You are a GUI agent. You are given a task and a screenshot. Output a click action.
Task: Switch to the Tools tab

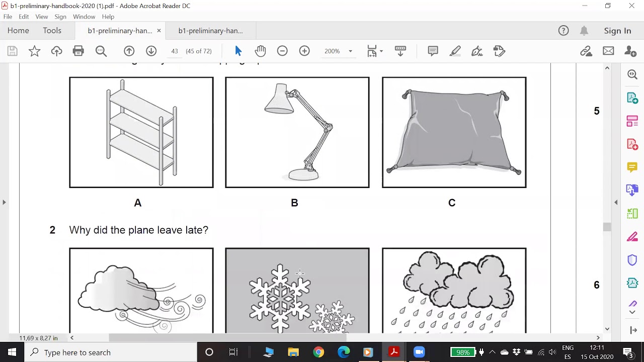click(52, 31)
